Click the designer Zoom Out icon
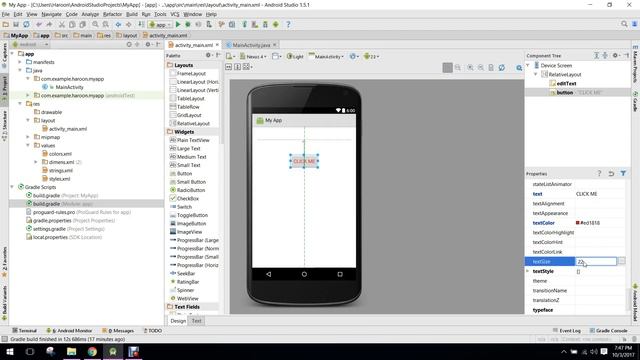This screenshot has width=640, height=360. [481, 68]
